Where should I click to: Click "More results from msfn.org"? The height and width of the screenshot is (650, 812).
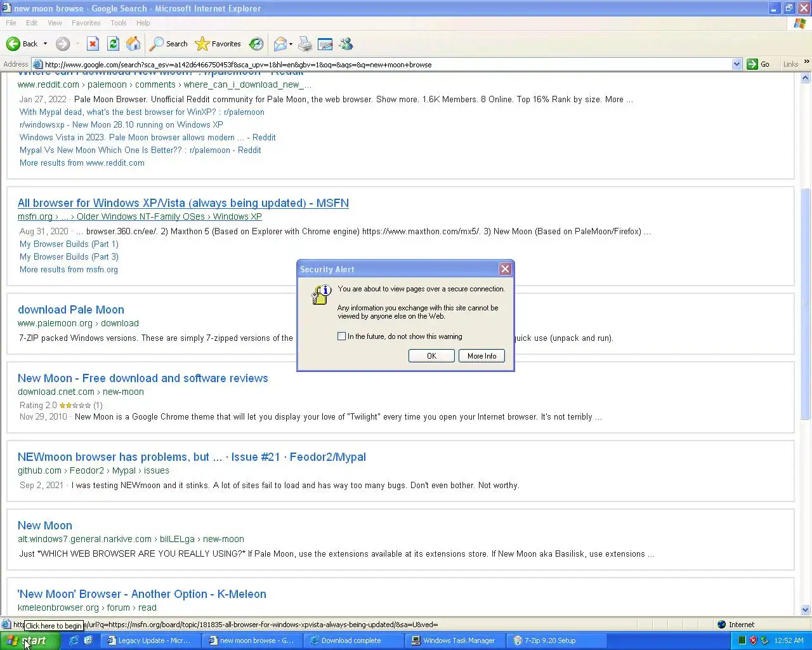(69, 269)
